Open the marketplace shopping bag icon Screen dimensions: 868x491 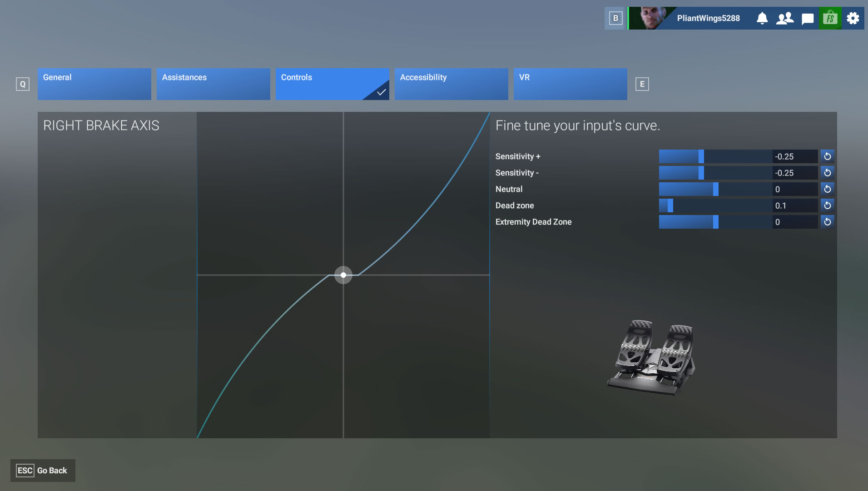(x=830, y=18)
